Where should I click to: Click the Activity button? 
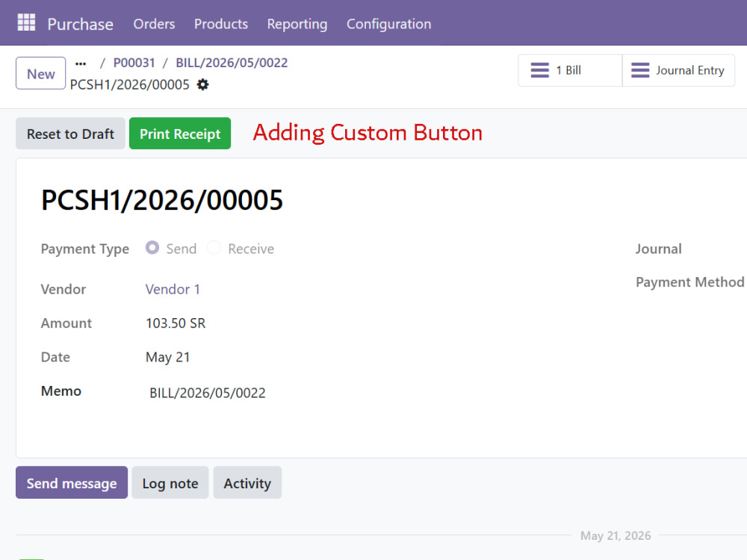coord(247,483)
